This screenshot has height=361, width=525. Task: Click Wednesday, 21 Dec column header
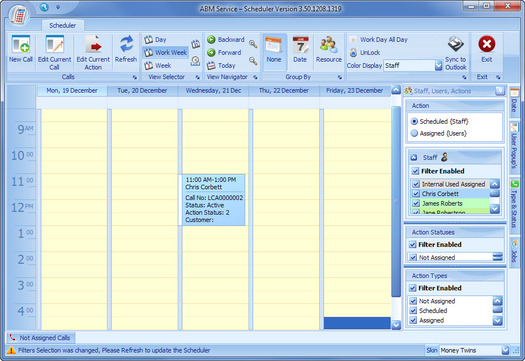pyautogui.click(x=213, y=91)
